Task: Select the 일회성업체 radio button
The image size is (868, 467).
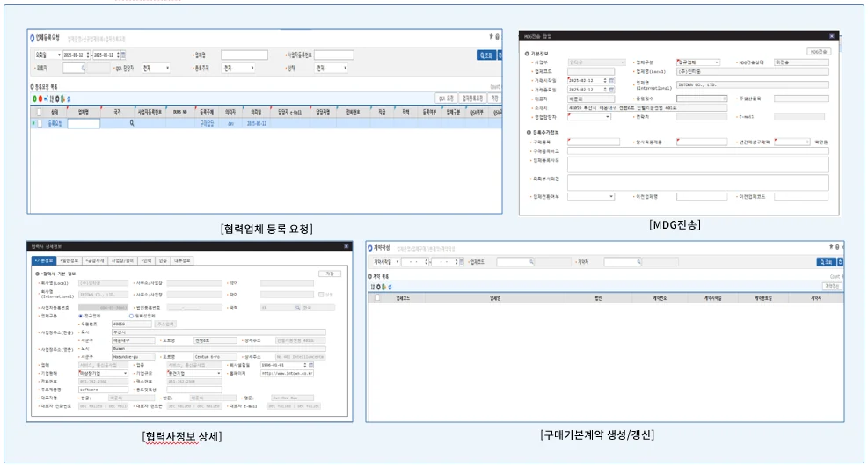Action: (x=131, y=316)
